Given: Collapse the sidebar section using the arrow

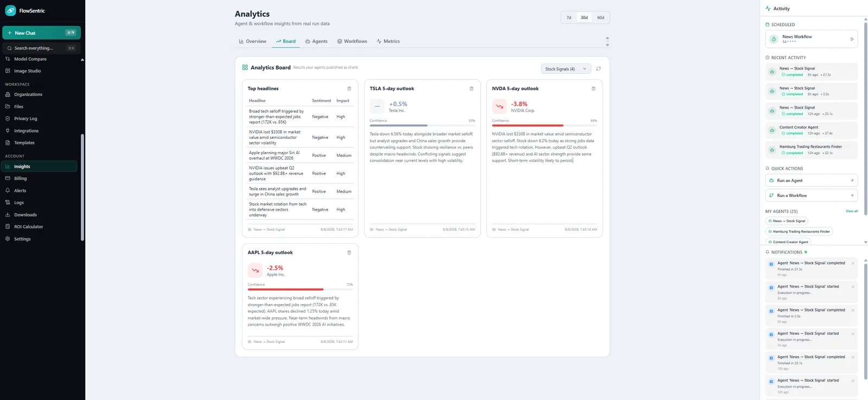Looking at the screenshot, I should 82,60.
